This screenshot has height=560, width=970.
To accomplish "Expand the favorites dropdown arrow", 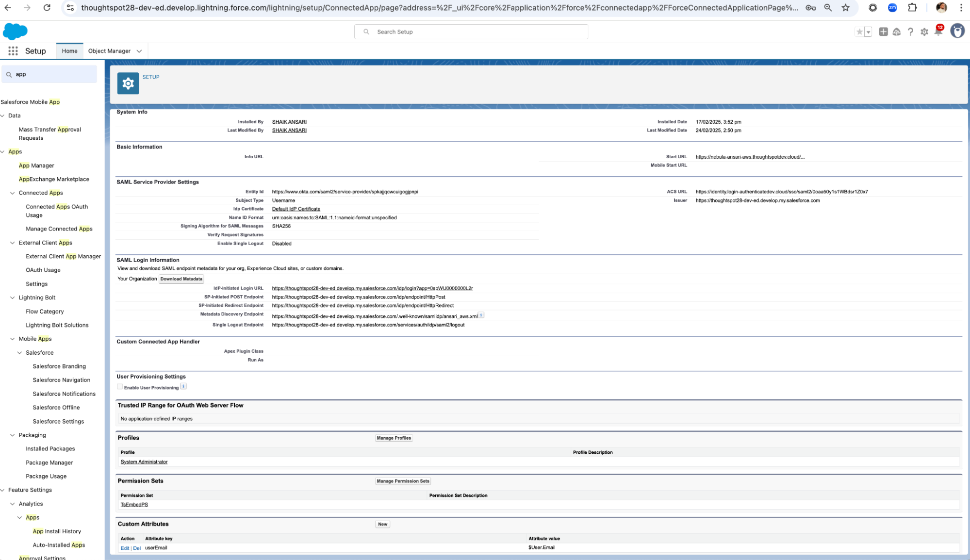I will [x=868, y=31].
